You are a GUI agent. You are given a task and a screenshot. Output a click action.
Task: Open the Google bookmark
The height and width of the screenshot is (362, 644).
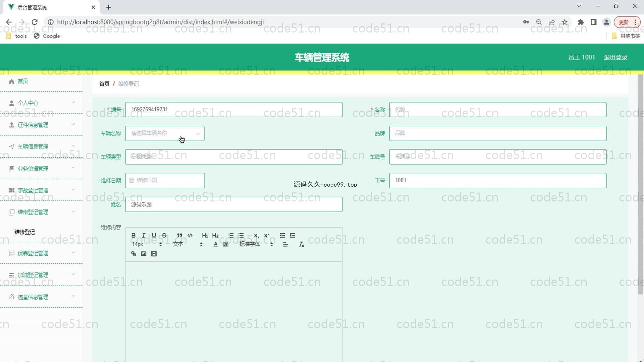[x=47, y=36]
